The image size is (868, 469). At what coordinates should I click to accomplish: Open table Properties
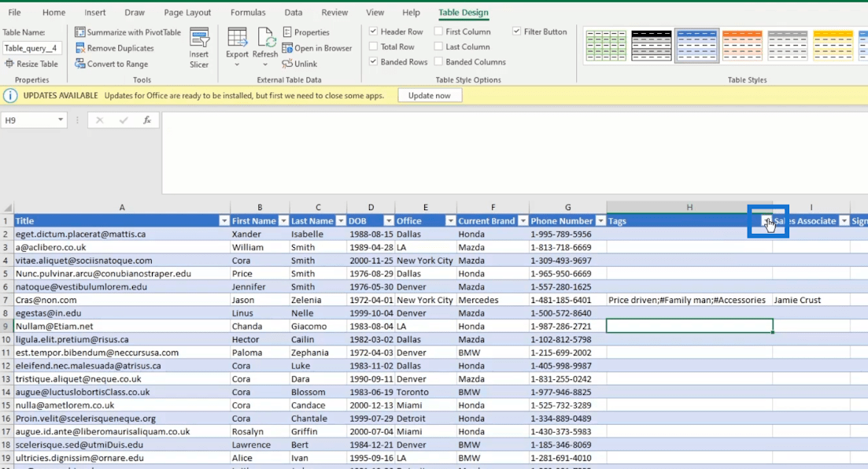(306, 32)
